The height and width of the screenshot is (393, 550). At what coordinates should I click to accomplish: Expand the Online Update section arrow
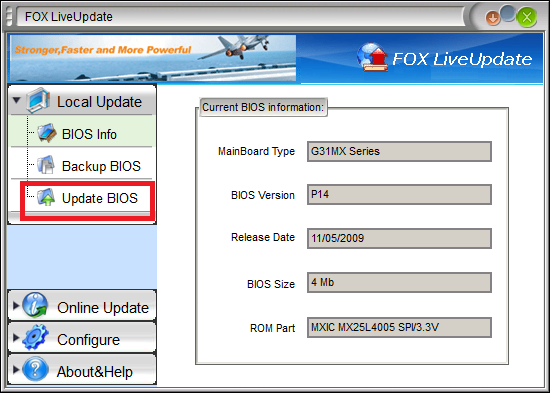point(16,305)
